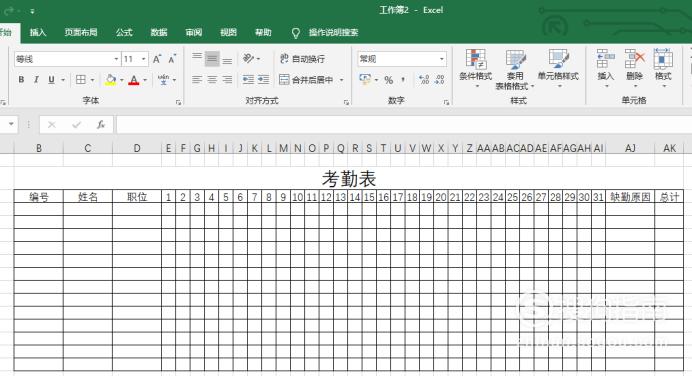Screen dimensions: 692x376
Task: Toggle 自动换行 wrap text
Action: tap(302, 58)
